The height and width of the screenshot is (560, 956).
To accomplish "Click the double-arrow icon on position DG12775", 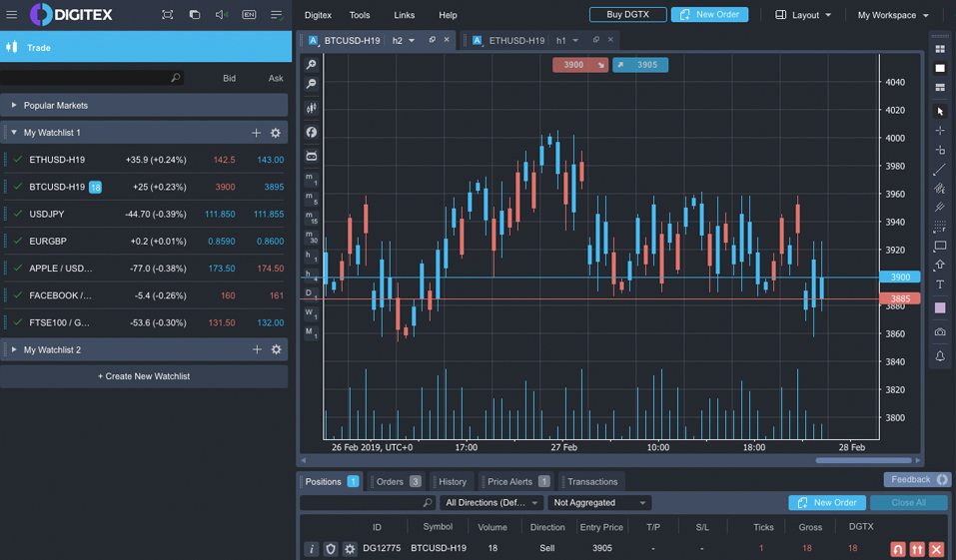I will click(x=917, y=549).
